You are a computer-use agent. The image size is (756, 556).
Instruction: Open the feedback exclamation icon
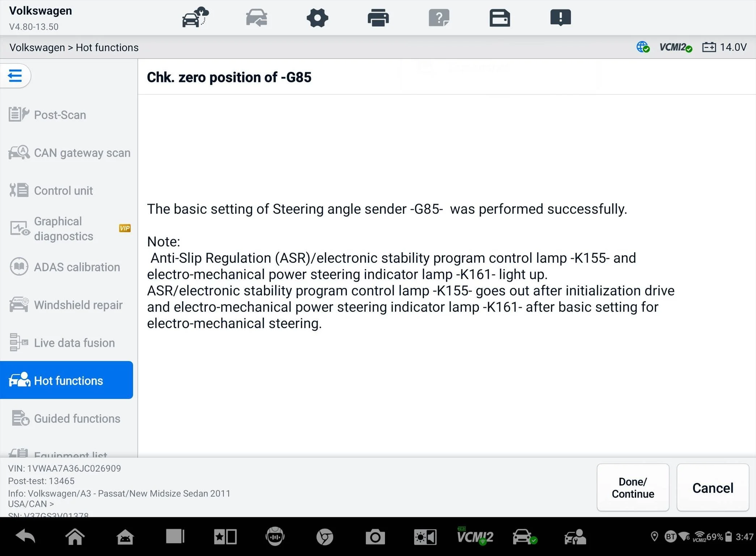tap(561, 18)
